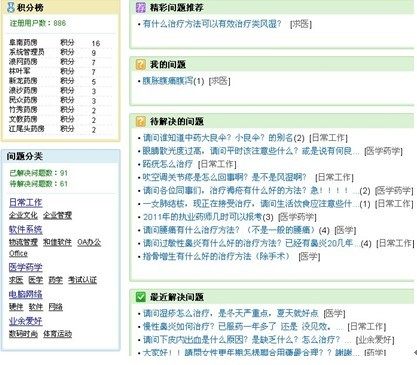Open the 企业管理 subcategory
417x365 pixels.
pyautogui.click(x=57, y=215)
